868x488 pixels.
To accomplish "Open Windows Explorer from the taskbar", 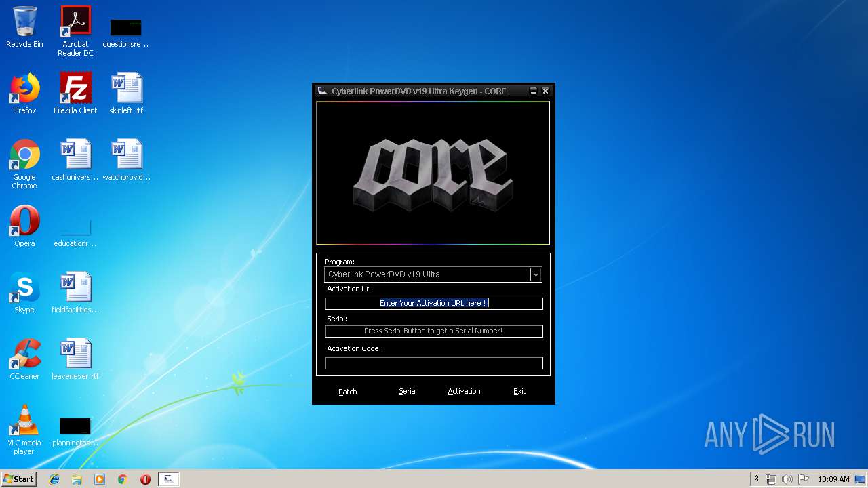I will 77,479.
